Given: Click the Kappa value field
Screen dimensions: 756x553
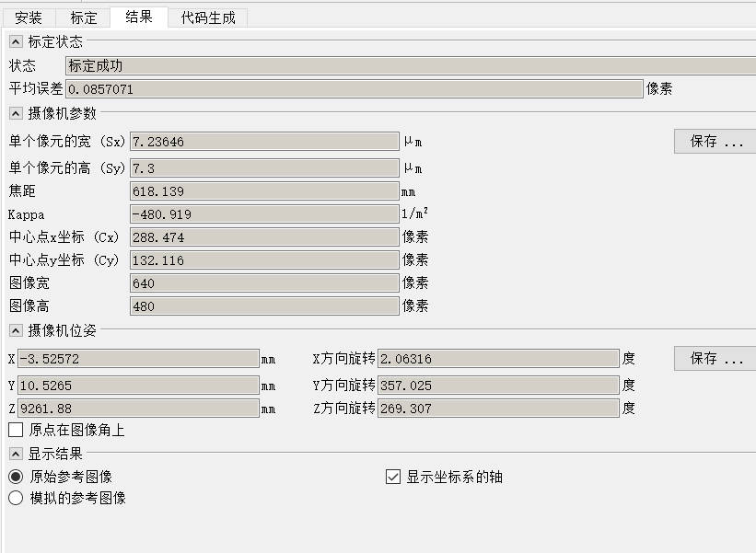Looking at the screenshot, I should click(x=263, y=214).
